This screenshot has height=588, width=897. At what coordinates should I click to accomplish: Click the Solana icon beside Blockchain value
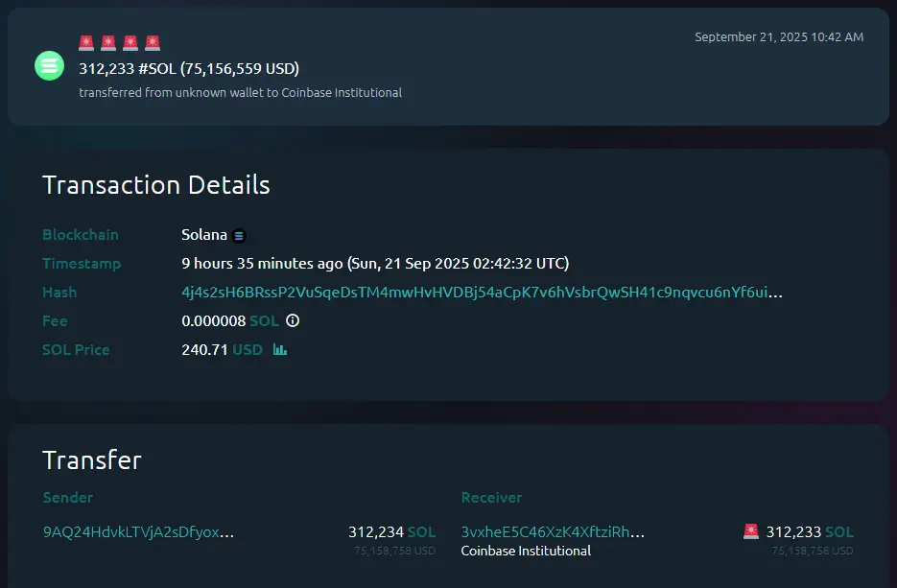coord(239,236)
